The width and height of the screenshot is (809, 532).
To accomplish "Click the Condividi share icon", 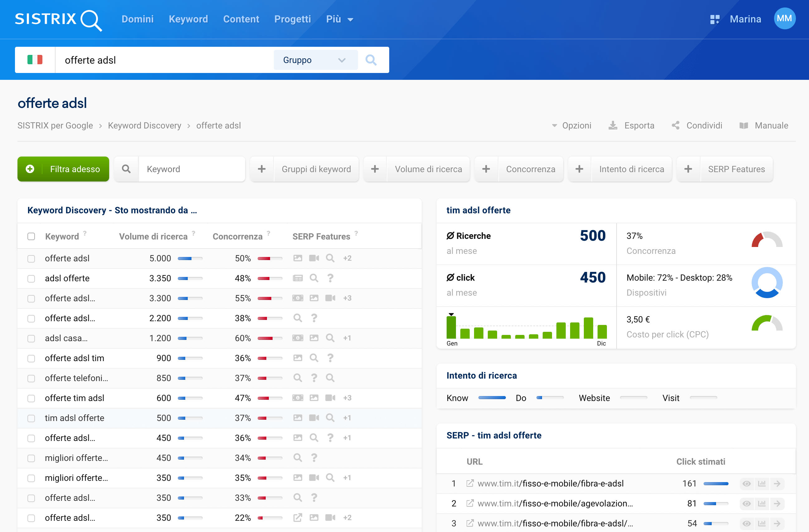I will 676,125.
